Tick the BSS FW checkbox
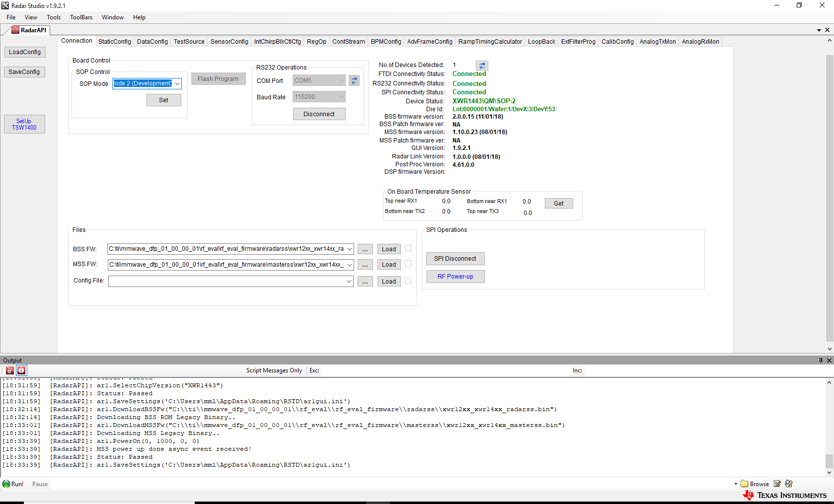The height and width of the screenshot is (504, 834). (x=408, y=248)
